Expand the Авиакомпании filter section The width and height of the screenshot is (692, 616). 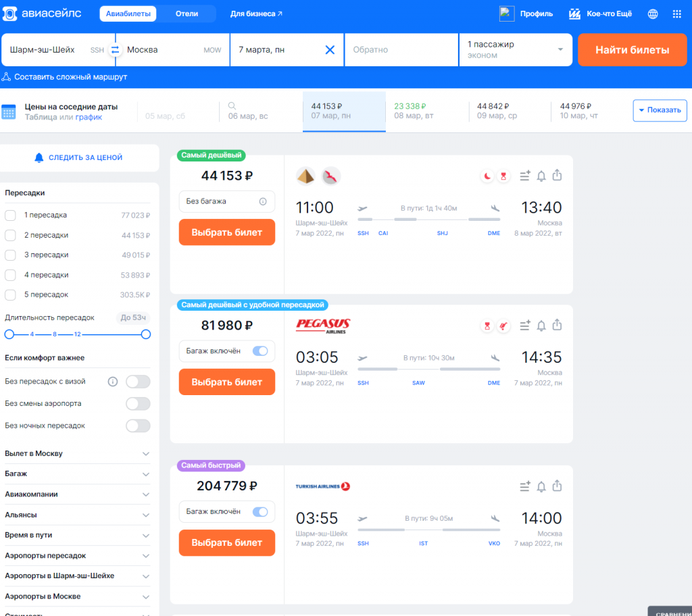(77, 494)
